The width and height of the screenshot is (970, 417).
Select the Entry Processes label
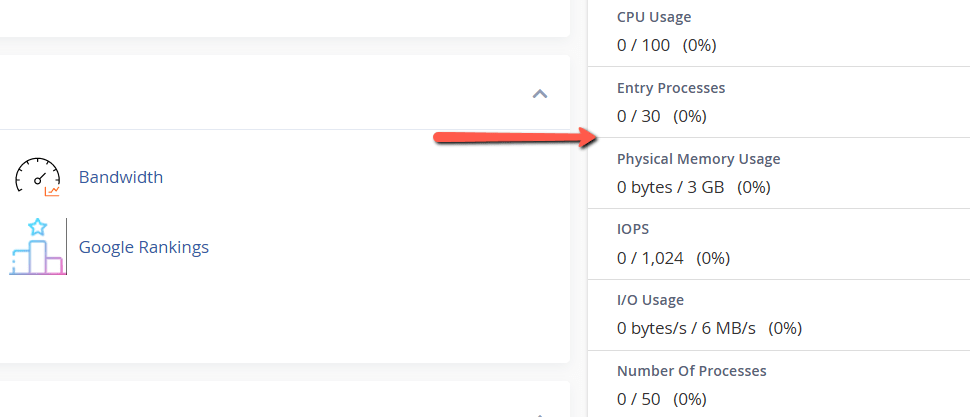click(x=671, y=88)
